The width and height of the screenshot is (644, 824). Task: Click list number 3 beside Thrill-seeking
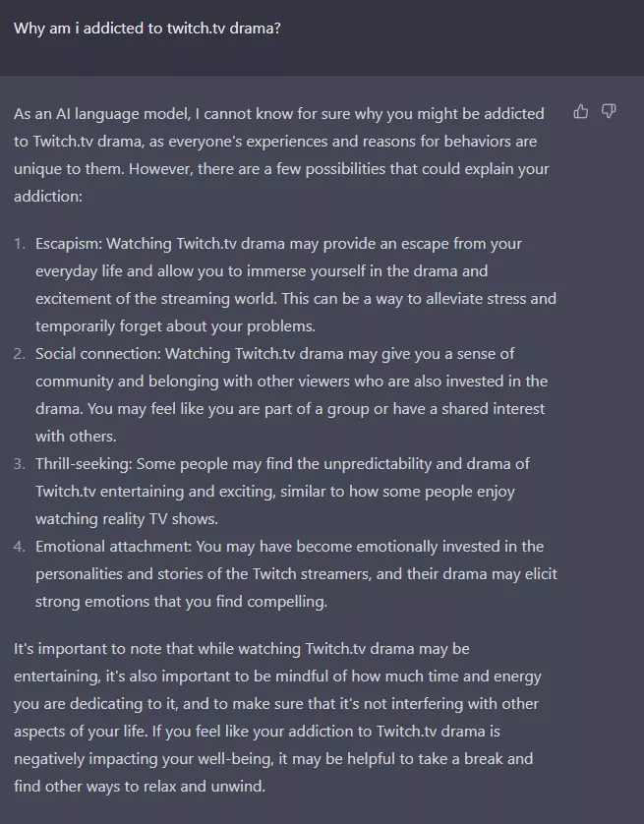pyautogui.click(x=20, y=464)
